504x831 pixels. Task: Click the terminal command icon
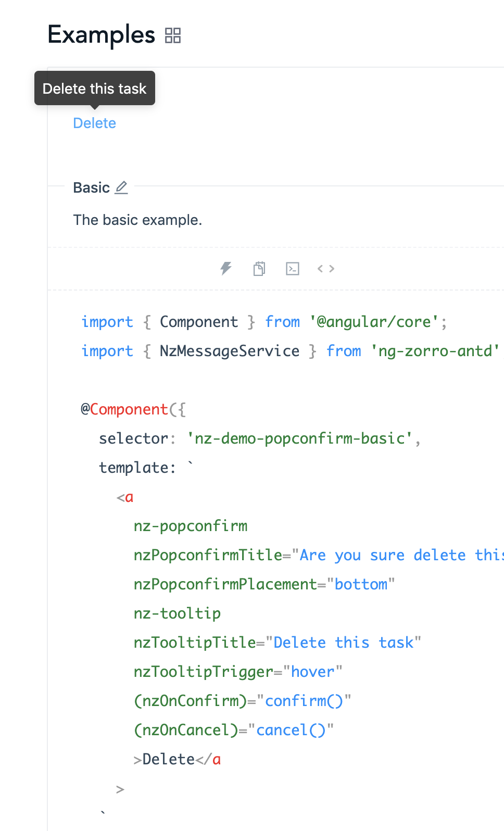point(293,269)
